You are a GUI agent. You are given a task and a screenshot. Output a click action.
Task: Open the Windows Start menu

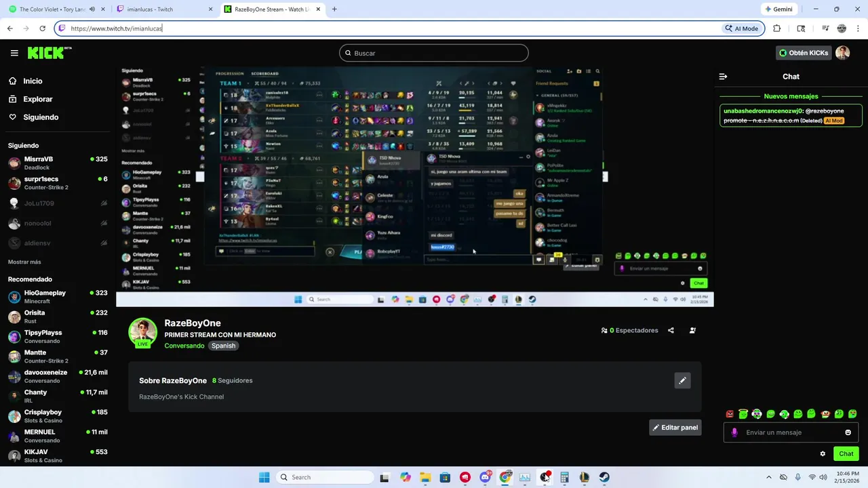[264, 477]
